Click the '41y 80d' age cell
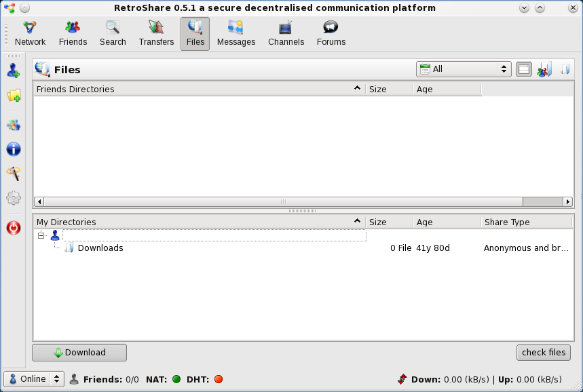Screen dimensions: 583x392 [x=433, y=248]
